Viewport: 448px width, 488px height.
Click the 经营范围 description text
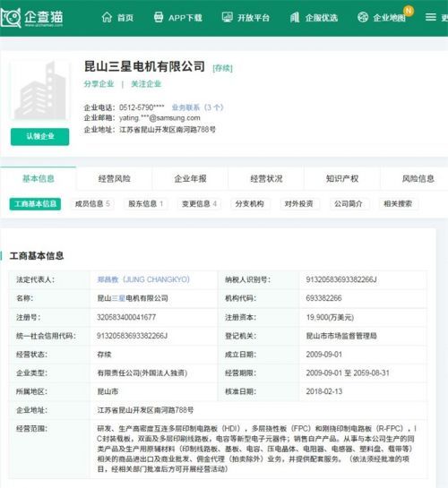(x=256, y=449)
